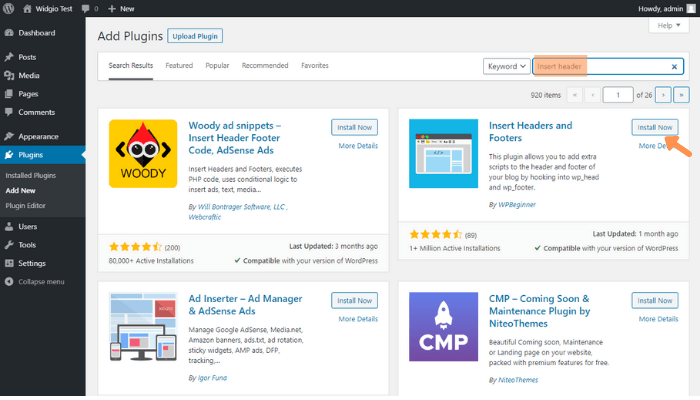Viewport: 700px width, 400px height.
Task: Open Will Bontrager Software author link
Action: coord(241,207)
